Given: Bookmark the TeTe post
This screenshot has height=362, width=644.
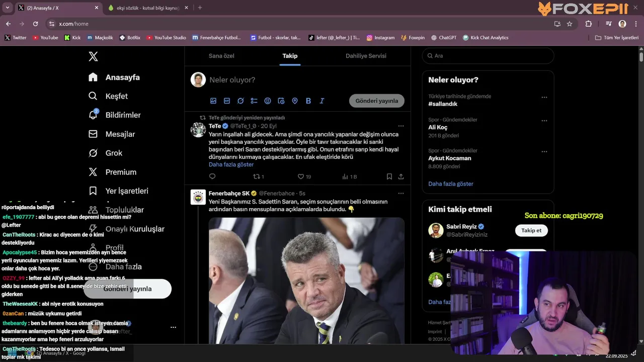Looking at the screenshot, I should [x=389, y=176].
